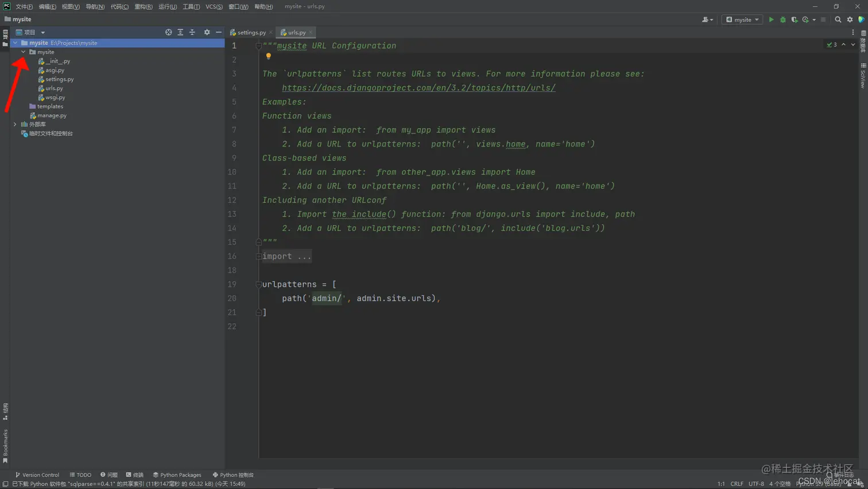Close the urls.py tab
Image resolution: width=868 pixels, height=489 pixels.
(311, 33)
